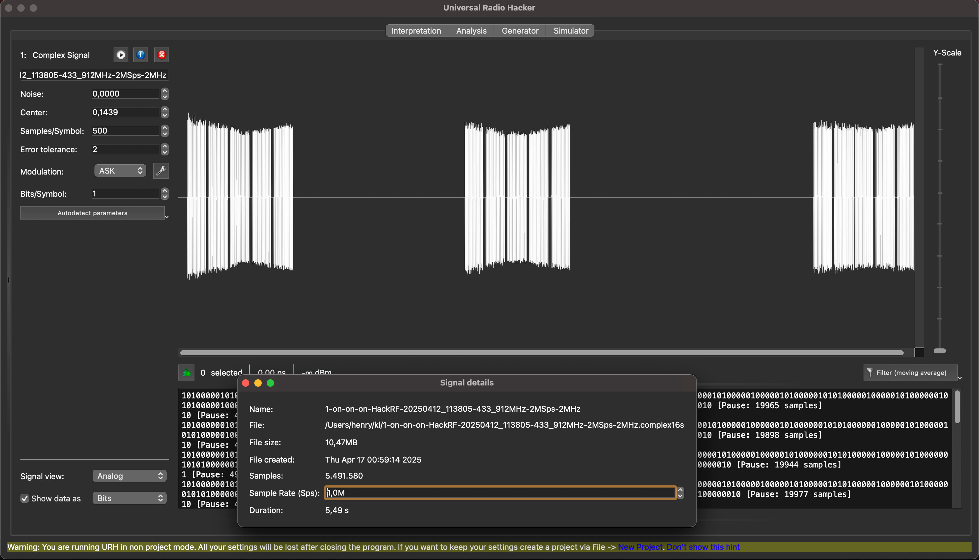Click the New Project link
Screen dimensions: 979x560
coord(640,547)
